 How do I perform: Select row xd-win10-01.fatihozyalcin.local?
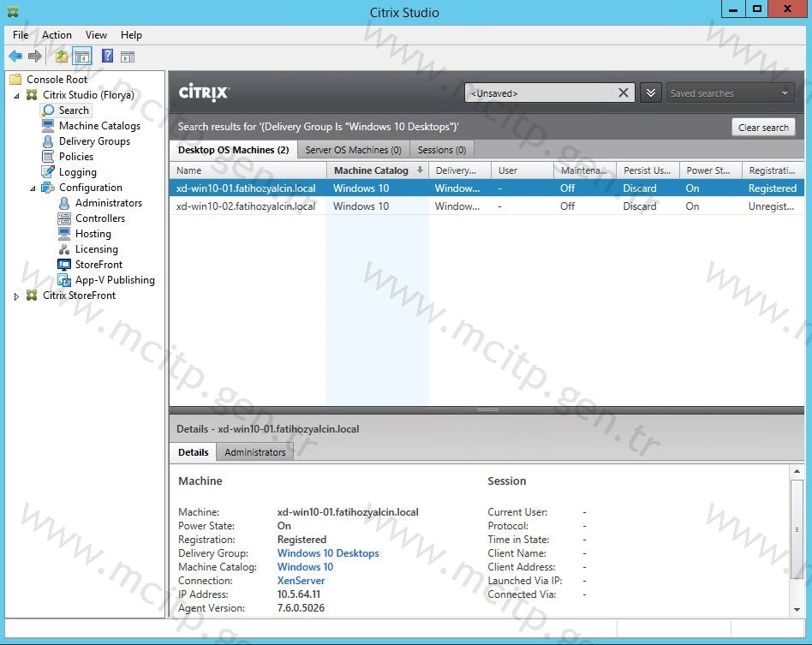click(487, 188)
